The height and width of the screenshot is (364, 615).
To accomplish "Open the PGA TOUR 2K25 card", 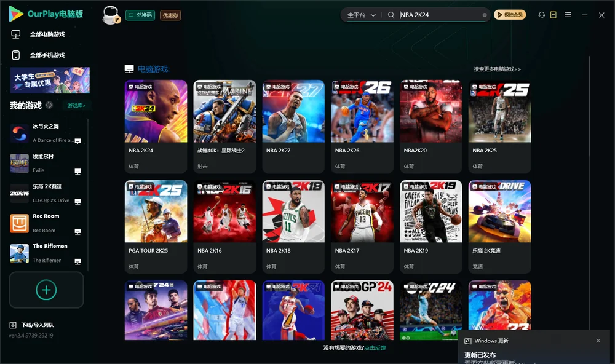I will coord(156,227).
